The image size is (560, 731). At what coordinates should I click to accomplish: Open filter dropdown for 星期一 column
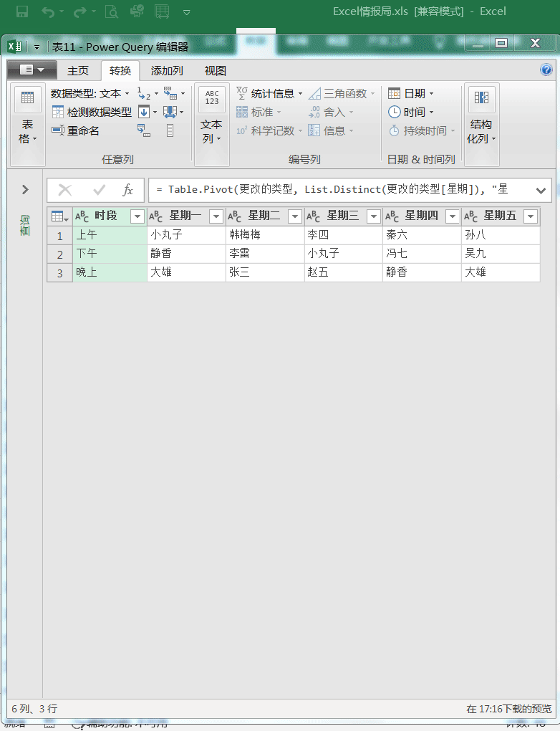pos(216,216)
